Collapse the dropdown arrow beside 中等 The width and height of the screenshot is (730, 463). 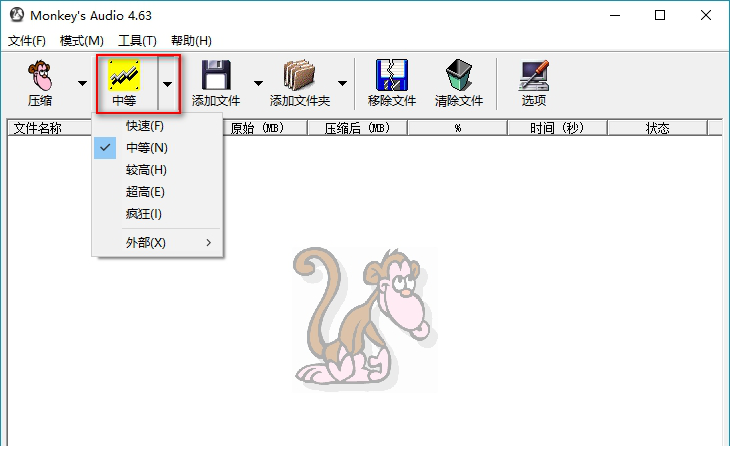pos(168,84)
